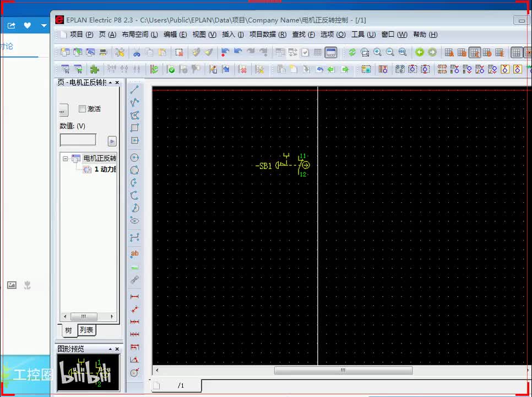Select grid E snap icon

[500, 52]
